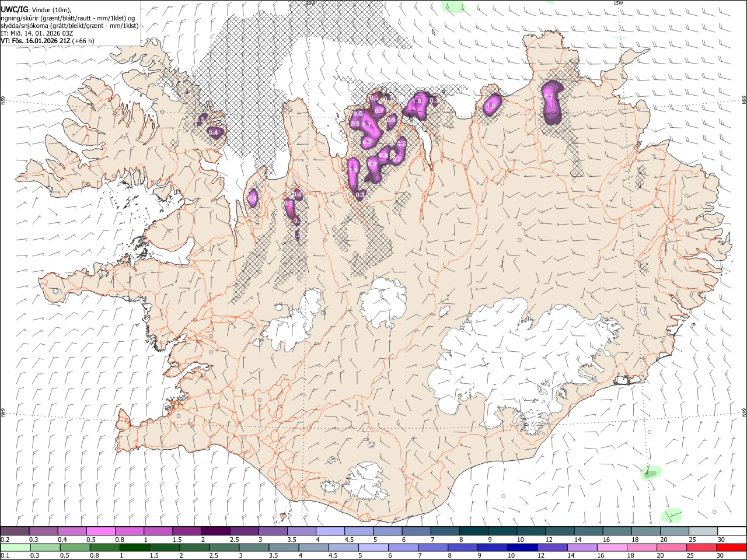Pick the upper legend swatch labeled 0.5
The height and width of the screenshot is (560, 747).
pyautogui.click(x=100, y=531)
